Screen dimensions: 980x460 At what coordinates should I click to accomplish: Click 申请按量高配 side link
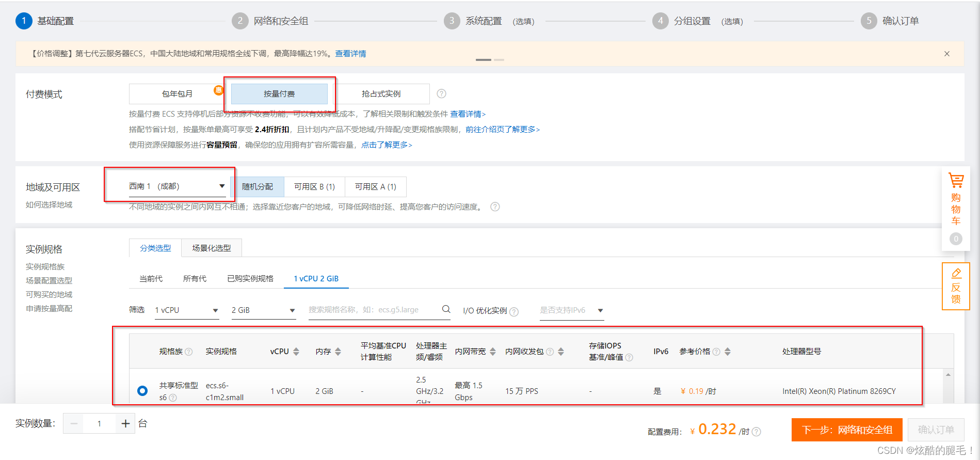click(x=49, y=309)
